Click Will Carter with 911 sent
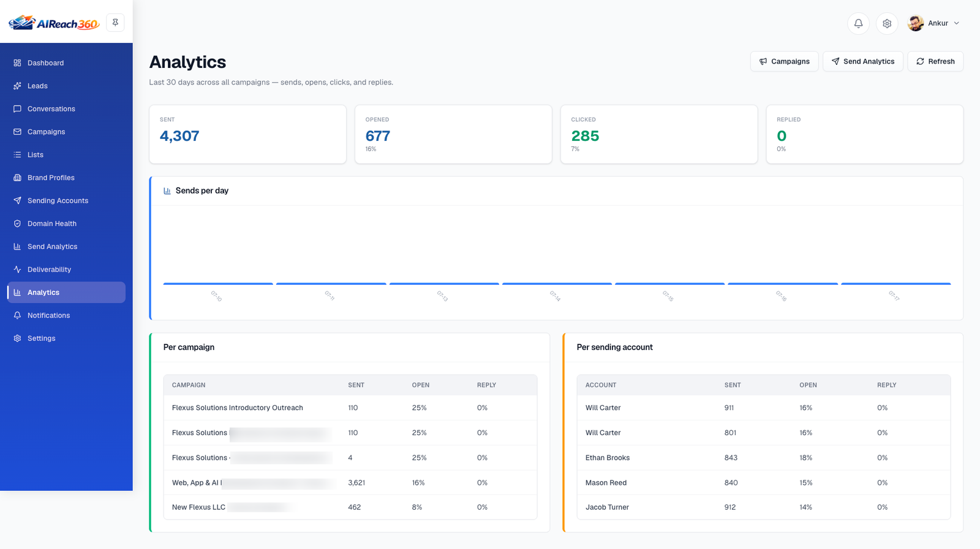Screen dimensions: 980x549 click(764, 408)
